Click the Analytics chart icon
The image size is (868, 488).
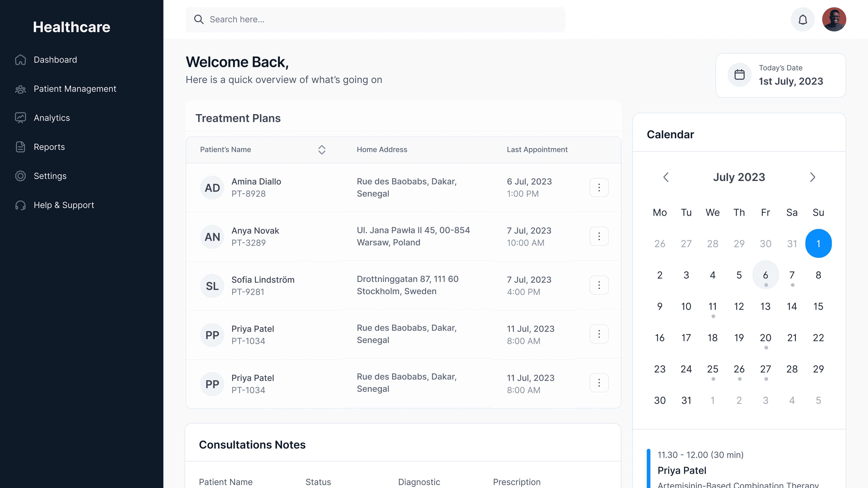tap(21, 118)
